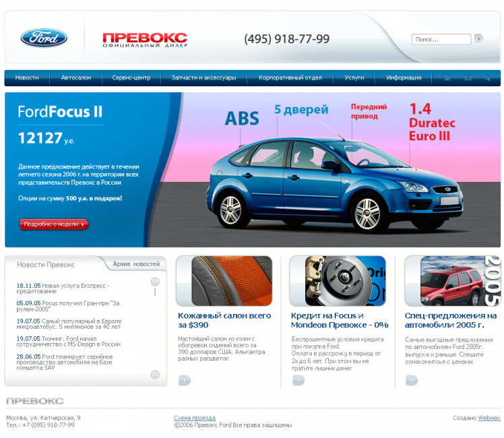Click arrow icon under Focus credit offer

click(x=298, y=381)
